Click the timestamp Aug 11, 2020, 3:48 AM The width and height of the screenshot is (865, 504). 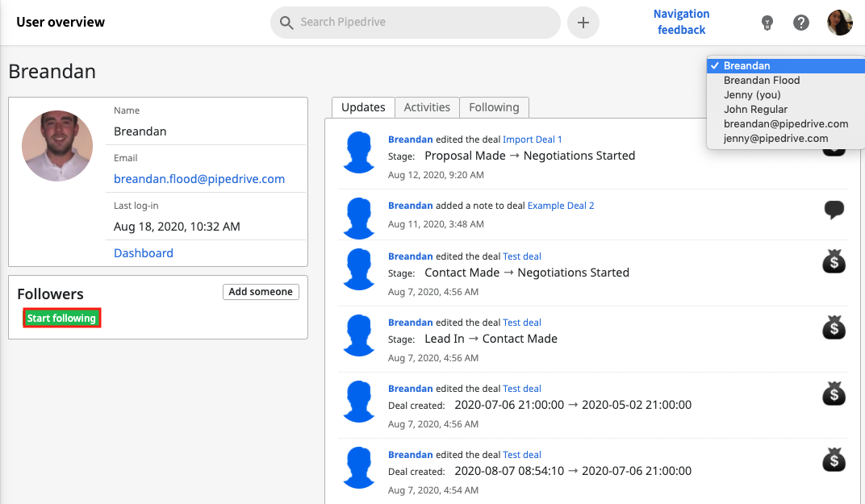pyautogui.click(x=436, y=224)
